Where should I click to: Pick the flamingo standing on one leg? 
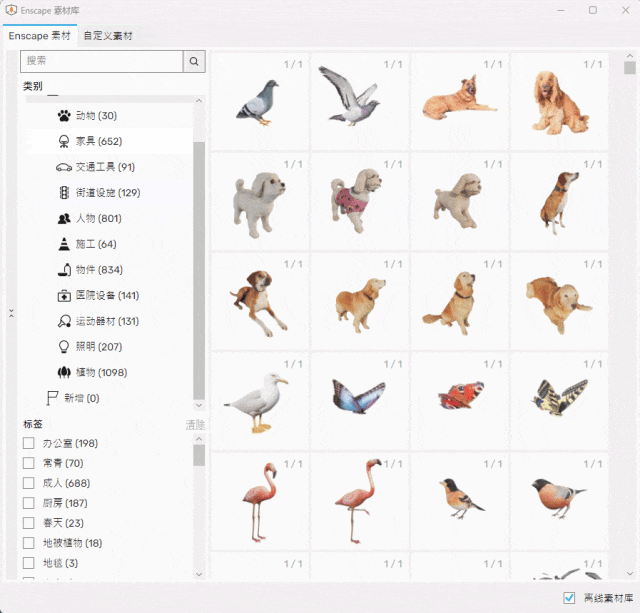(x=359, y=501)
